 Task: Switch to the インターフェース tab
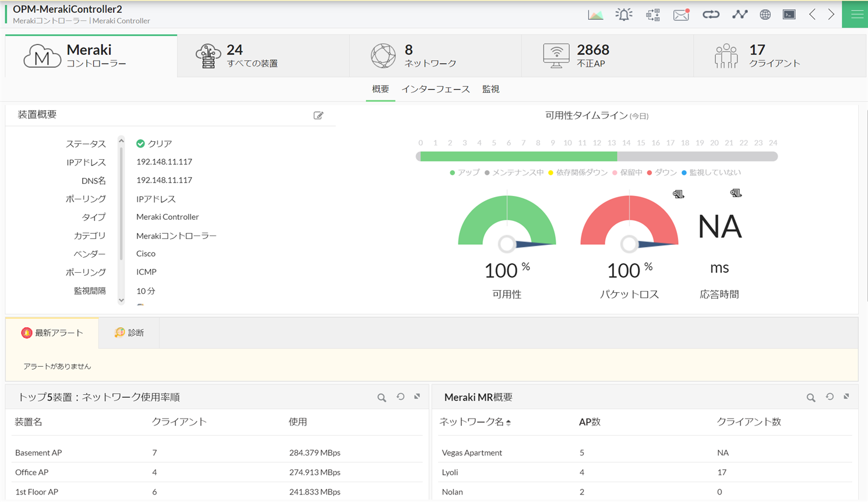coord(435,89)
